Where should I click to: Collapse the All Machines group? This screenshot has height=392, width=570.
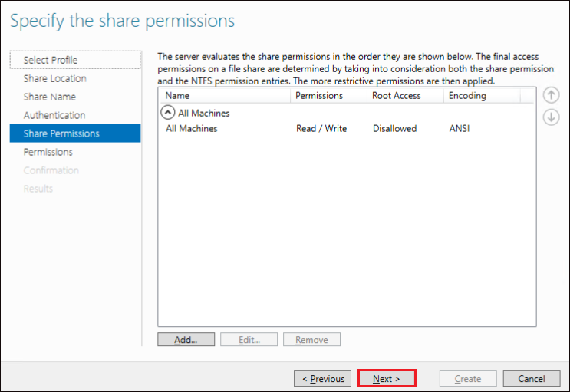[x=167, y=113]
